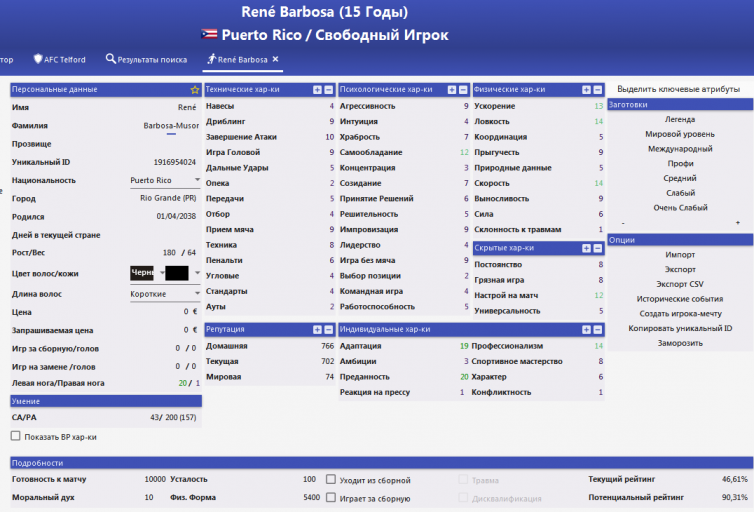Click the Фамилия field Barbosa-Musor

[171, 125]
